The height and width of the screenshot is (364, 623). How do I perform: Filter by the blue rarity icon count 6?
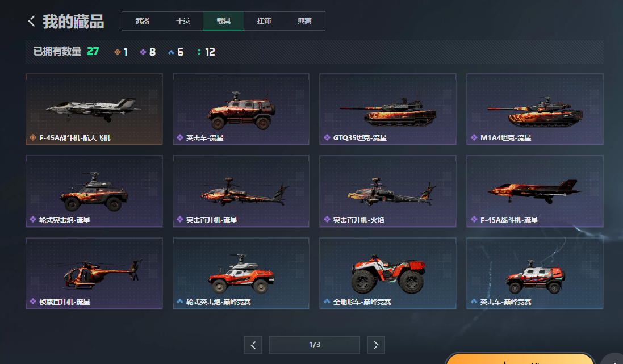[x=175, y=52]
